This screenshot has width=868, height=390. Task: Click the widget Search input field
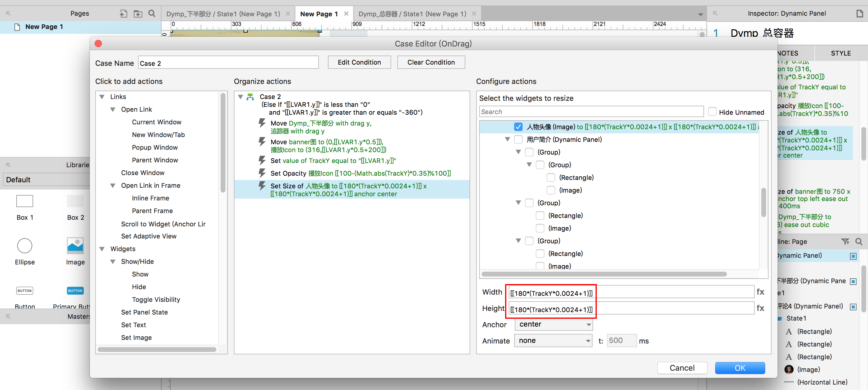(x=591, y=112)
